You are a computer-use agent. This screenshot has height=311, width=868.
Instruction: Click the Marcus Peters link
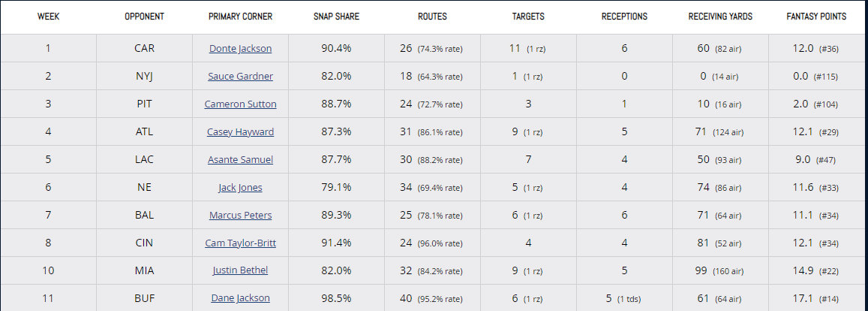coord(240,216)
